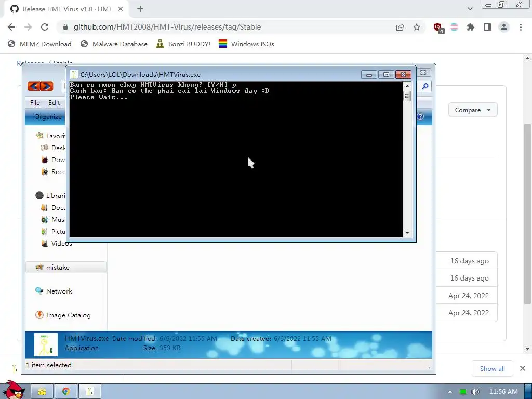532x399 pixels.
Task: Click Explorer back/forward navigation arrows
Action: pyautogui.click(x=41, y=86)
